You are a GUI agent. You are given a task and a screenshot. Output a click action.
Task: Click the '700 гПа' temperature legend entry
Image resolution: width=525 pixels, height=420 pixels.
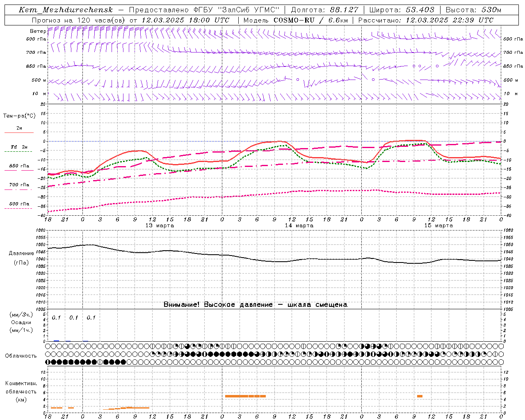[19, 185]
